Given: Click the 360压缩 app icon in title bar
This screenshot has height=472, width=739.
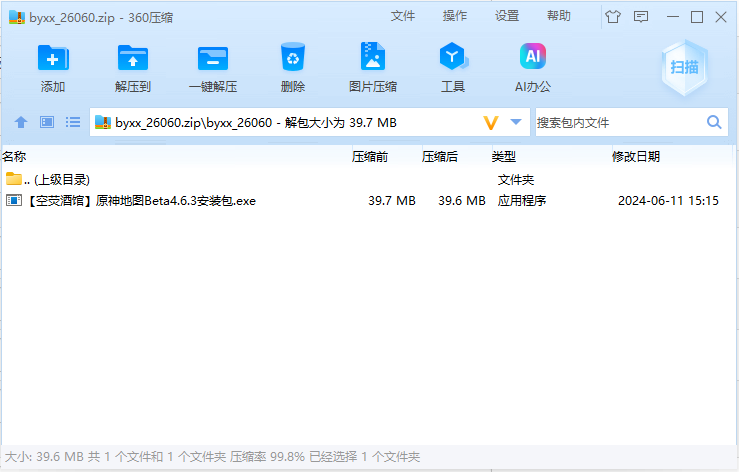Looking at the screenshot, I should 16,17.
